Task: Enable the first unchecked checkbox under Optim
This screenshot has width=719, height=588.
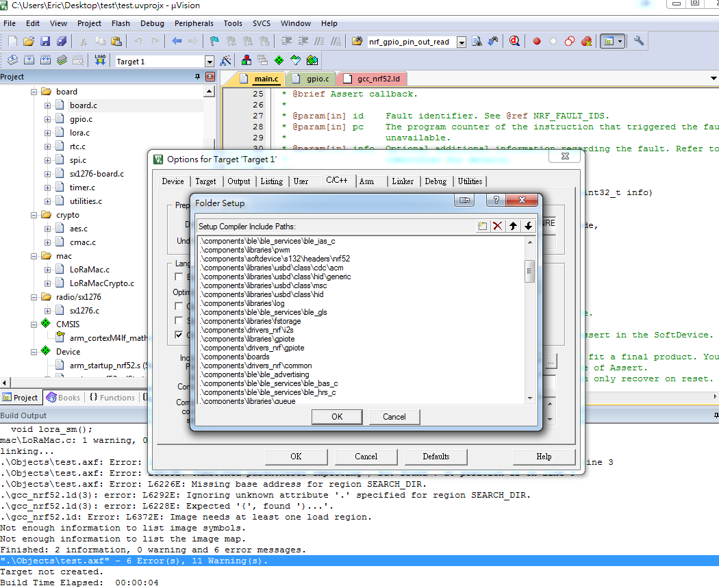Action: point(178,305)
